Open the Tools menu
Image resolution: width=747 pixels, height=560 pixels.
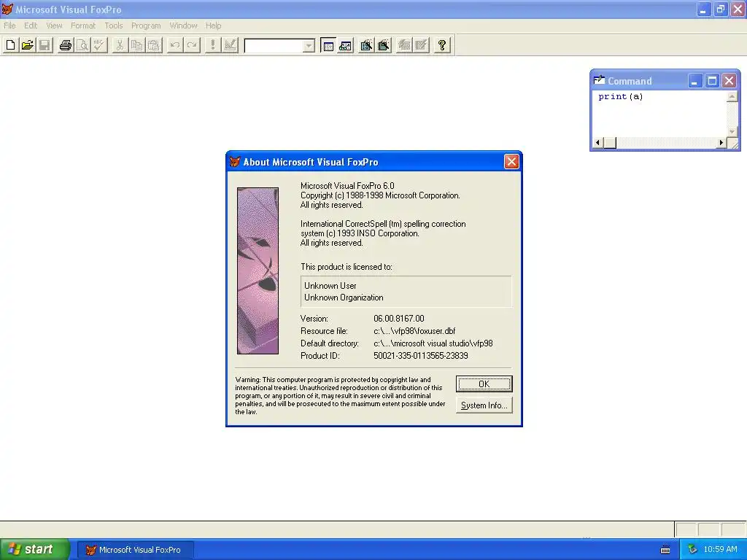[113, 26]
